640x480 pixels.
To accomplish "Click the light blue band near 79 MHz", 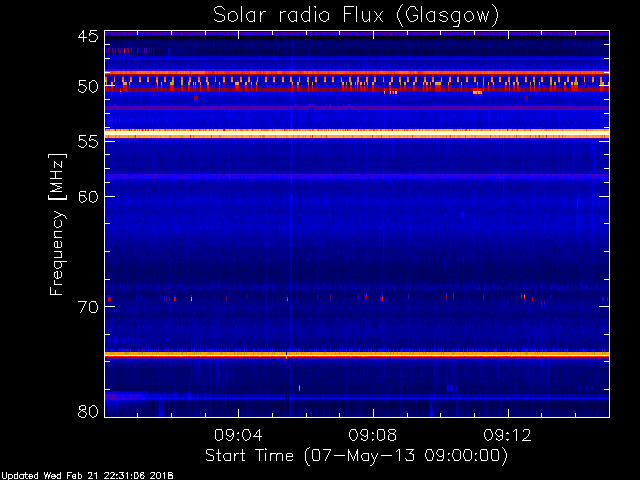I will [356, 397].
